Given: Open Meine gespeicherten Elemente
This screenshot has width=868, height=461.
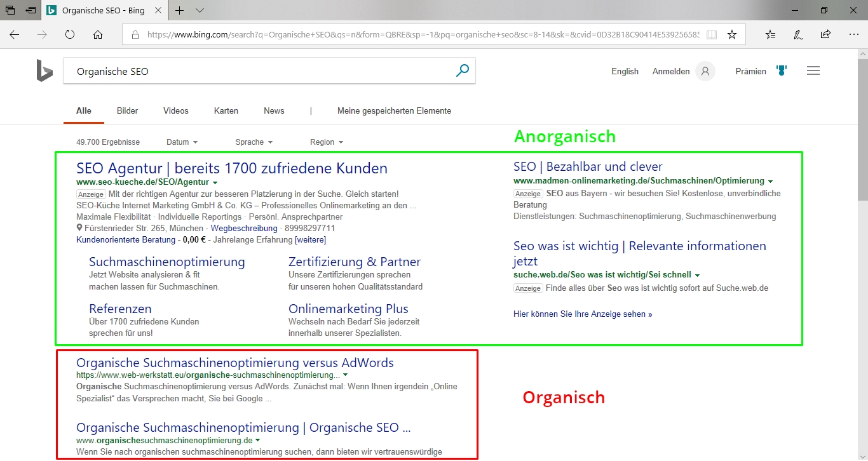Looking at the screenshot, I should tap(394, 110).
